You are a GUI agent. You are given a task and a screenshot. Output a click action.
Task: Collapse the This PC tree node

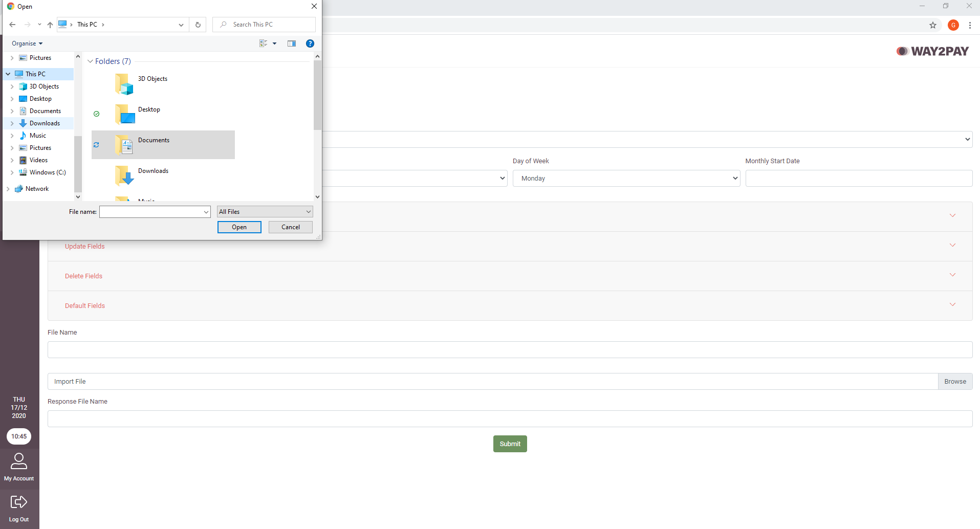[x=8, y=74]
